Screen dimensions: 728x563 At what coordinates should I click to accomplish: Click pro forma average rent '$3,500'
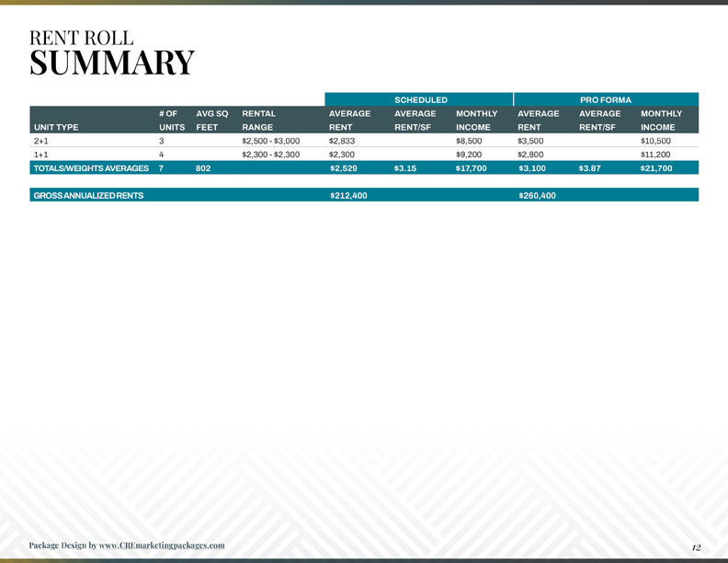(530, 141)
